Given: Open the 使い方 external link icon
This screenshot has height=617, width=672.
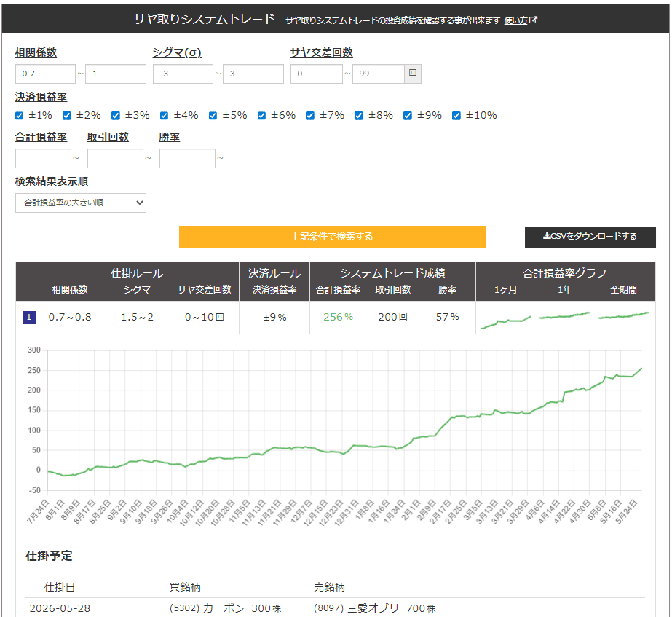Looking at the screenshot, I should click(x=533, y=20).
